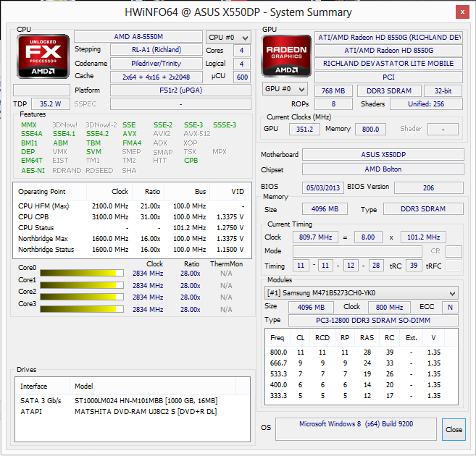Click the BIOS Version value 206
The height and width of the screenshot is (456, 476).
[429, 187]
